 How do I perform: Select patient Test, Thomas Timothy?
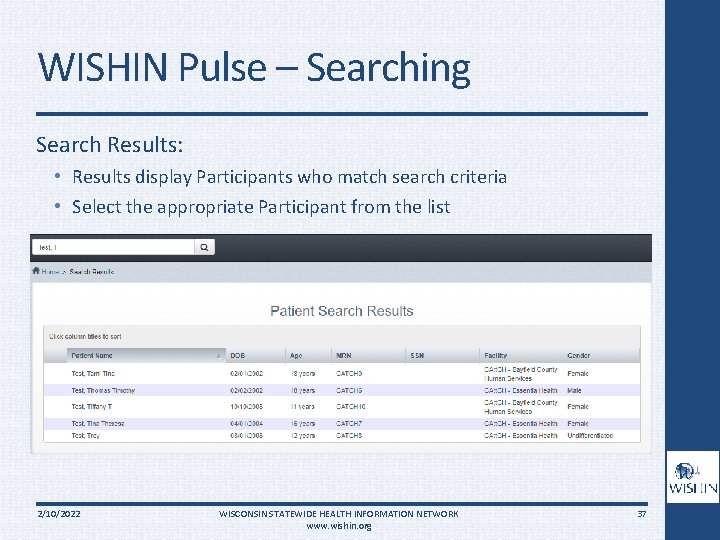click(103, 391)
